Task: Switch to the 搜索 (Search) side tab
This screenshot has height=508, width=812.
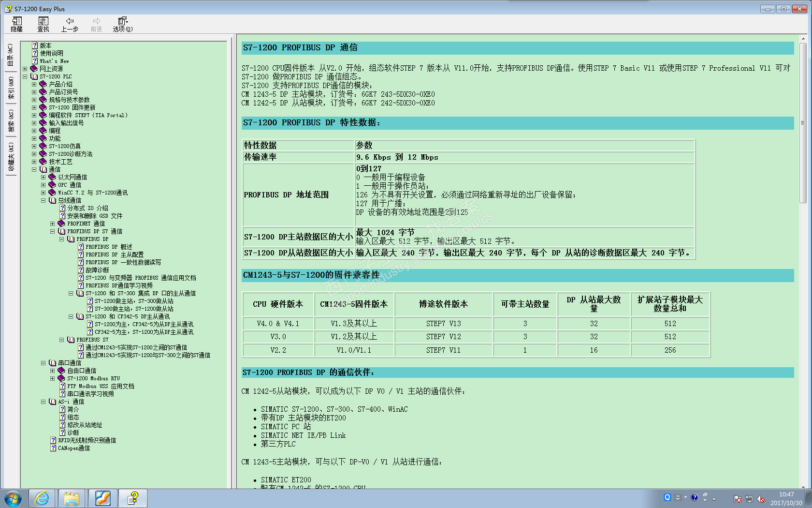Action: pos(11,121)
